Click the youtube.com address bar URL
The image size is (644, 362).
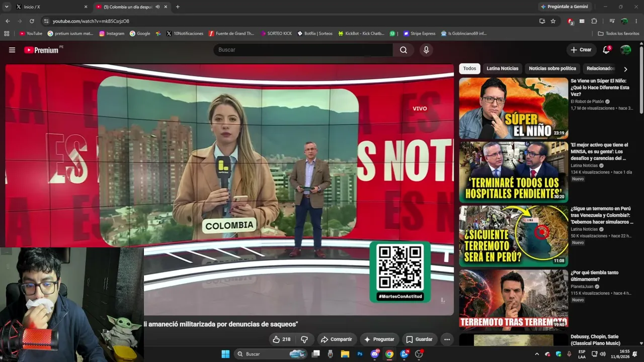(x=91, y=21)
